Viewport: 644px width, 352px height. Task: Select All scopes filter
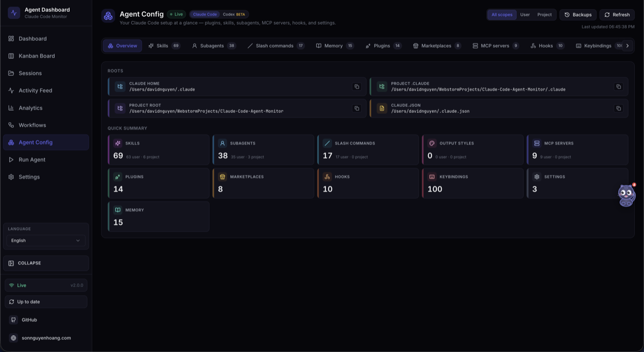502,15
